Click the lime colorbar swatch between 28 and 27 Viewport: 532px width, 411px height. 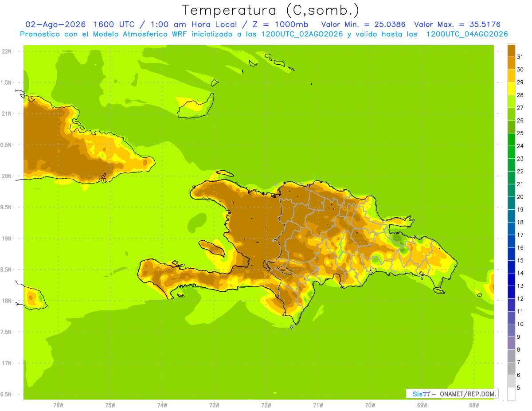pos(511,102)
